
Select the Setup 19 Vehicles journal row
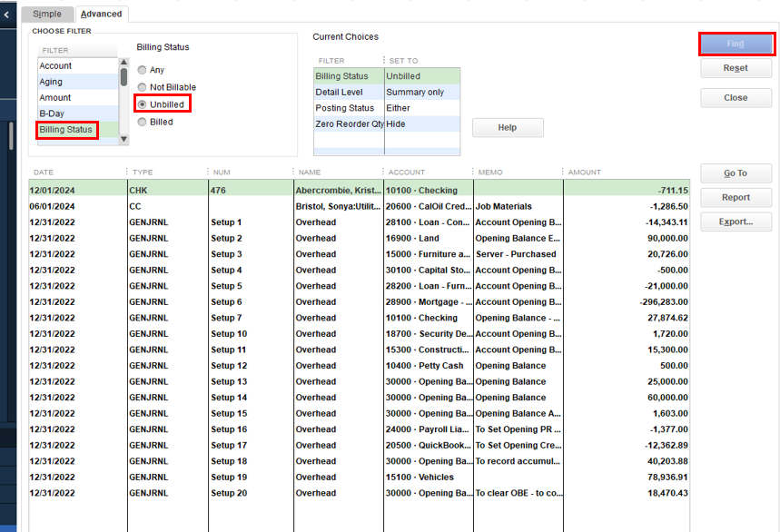point(359,477)
